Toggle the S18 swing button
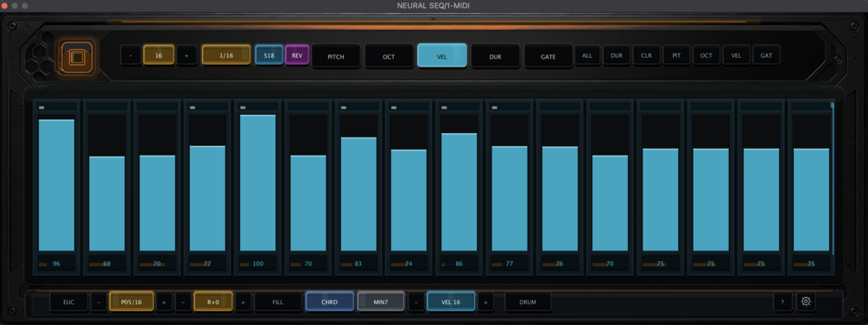This screenshot has width=868, height=325. 269,55
